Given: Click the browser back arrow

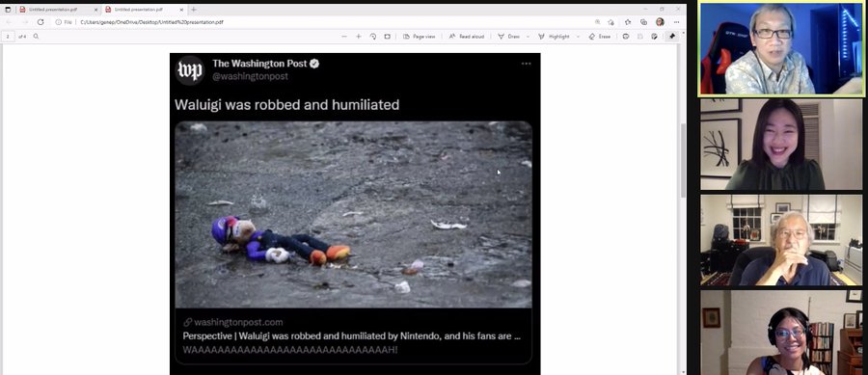Looking at the screenshot, I should coord(9,22).
